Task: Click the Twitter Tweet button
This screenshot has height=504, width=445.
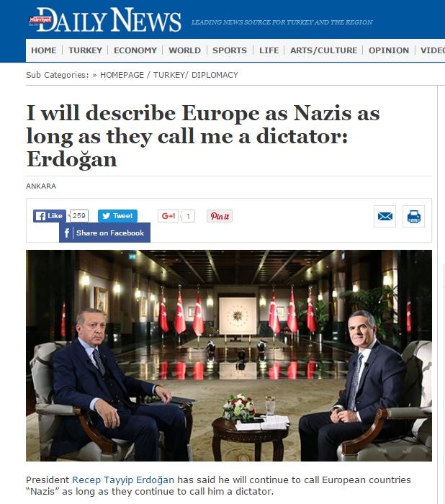Action: click(117, 216)
